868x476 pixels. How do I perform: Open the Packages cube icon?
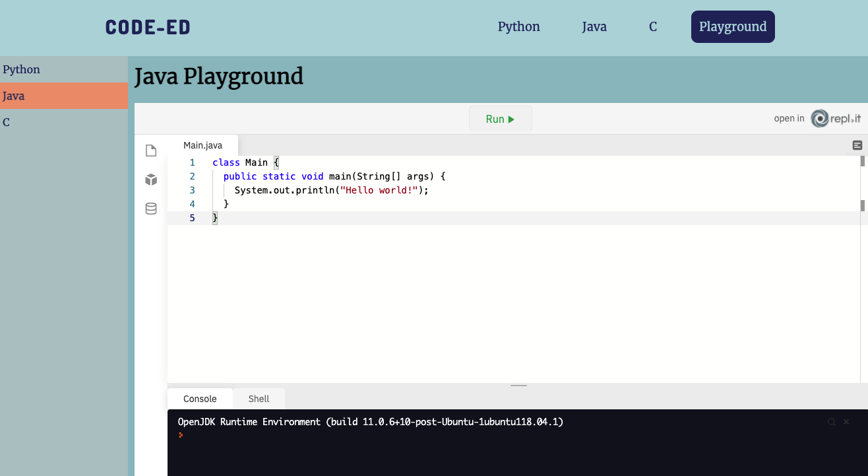(151, 180)
